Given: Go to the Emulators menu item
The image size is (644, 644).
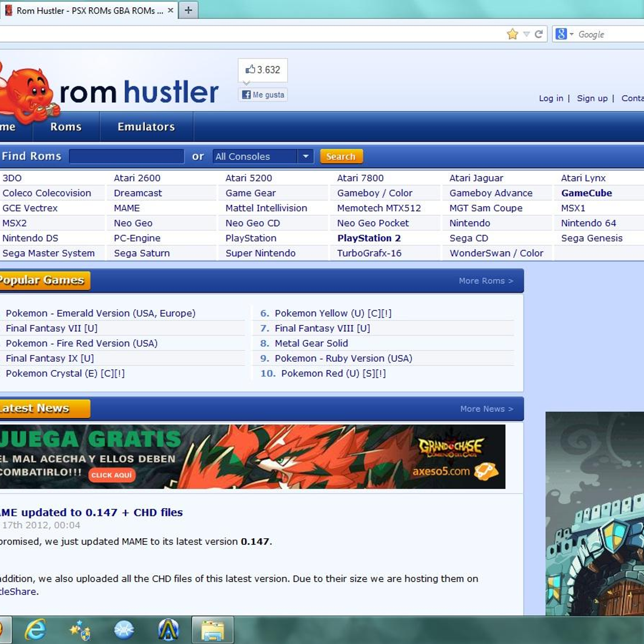Looking at the screenshot, I should coord(147,127).
